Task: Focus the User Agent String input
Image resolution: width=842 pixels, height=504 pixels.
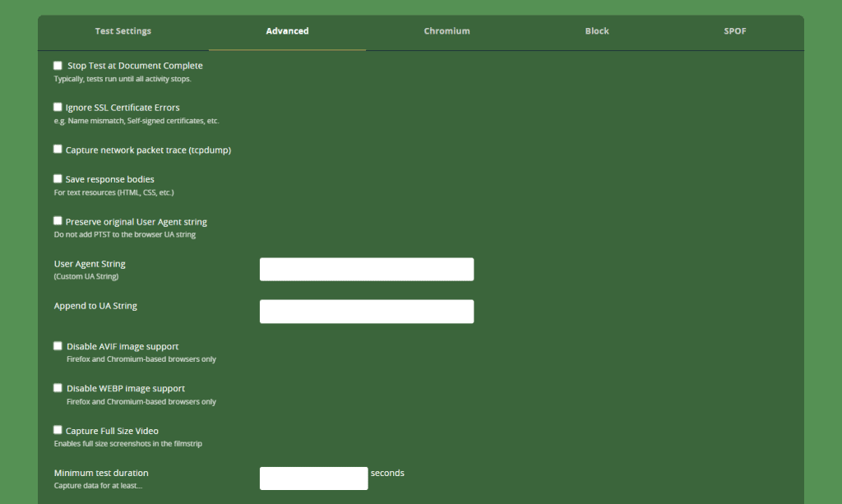Action: (x=367, y=270)
